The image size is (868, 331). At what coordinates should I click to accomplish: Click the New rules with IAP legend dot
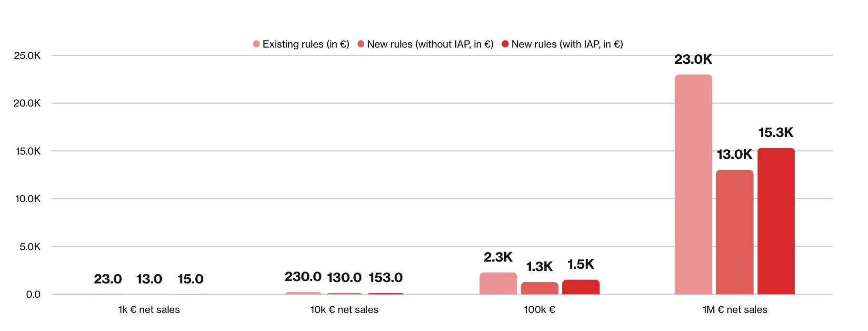point(505,44)
